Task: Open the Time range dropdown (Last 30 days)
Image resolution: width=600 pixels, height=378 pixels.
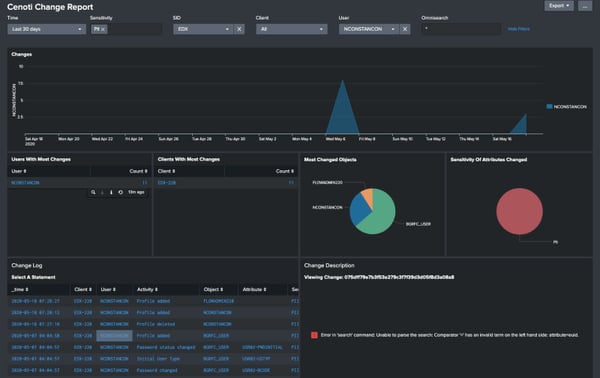Action: (x=46, y=29)
